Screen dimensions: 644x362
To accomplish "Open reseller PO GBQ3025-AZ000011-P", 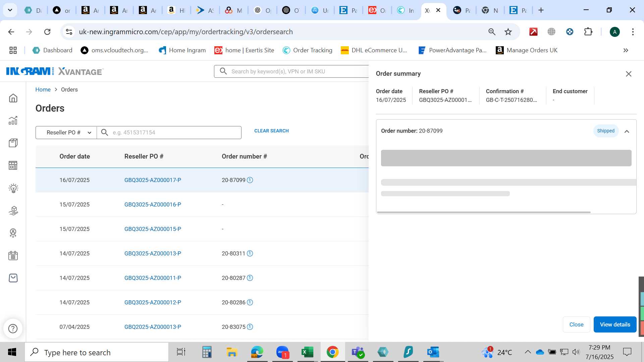I will click(153, 278).
